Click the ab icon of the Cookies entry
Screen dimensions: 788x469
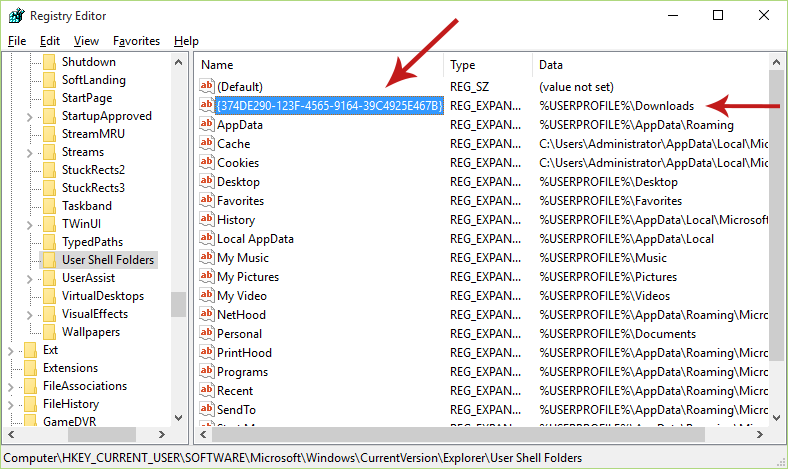(x=207, y=162)
